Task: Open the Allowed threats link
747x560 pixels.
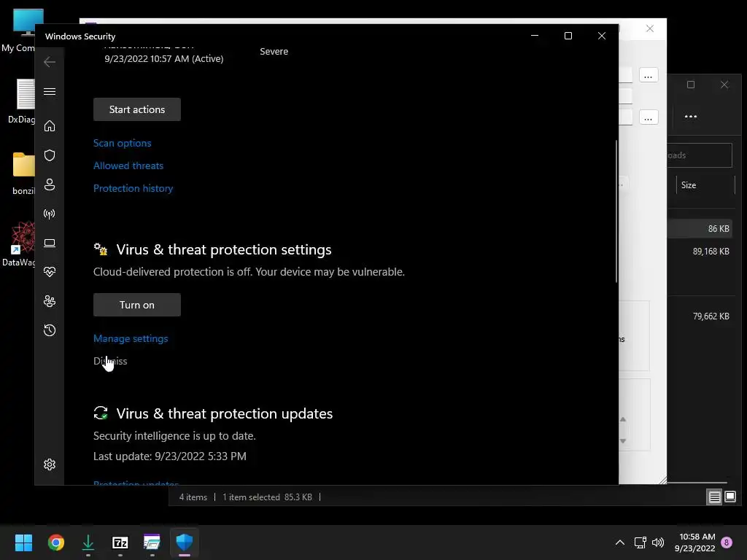Action: [x=128, y=166]
